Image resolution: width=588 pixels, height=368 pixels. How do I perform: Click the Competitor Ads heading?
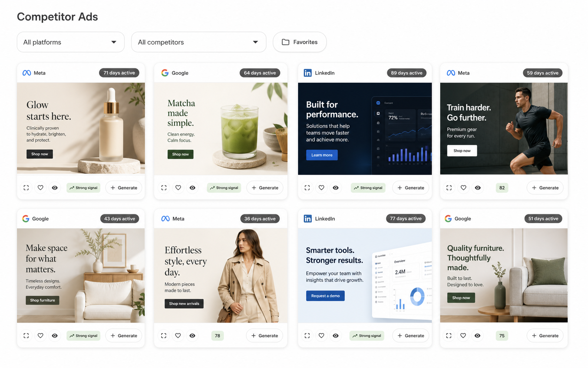(x=57, y=17)
